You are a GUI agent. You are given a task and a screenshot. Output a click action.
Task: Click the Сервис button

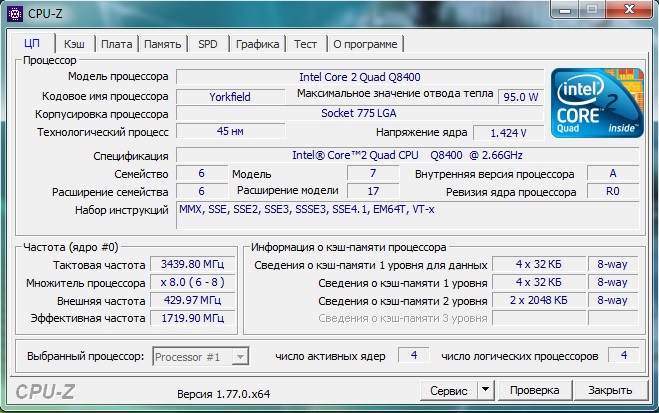coord(448,390)
